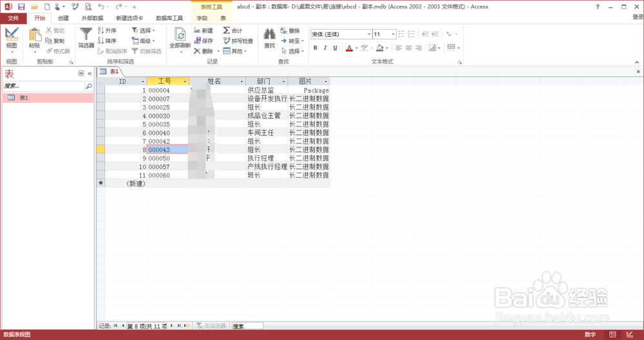Go to next record navigation button
This screenshot has width=644, height=340.
[172, 326]
